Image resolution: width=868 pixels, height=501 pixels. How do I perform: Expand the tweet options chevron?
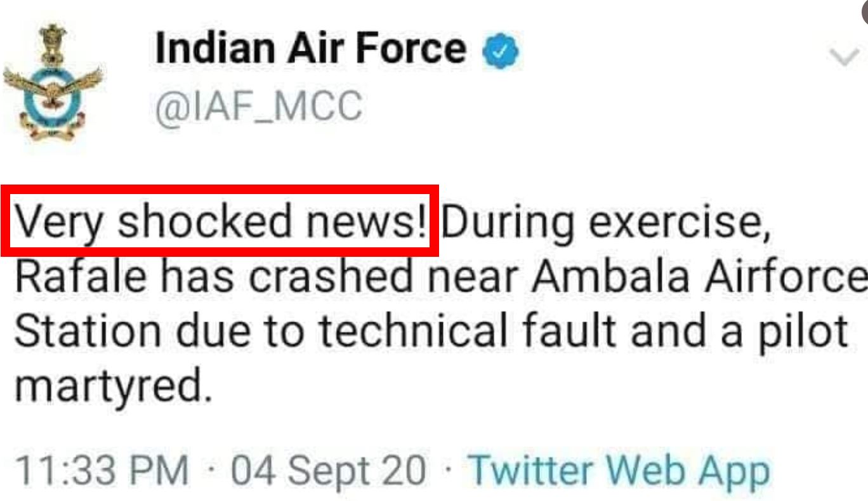pos(845,58)
